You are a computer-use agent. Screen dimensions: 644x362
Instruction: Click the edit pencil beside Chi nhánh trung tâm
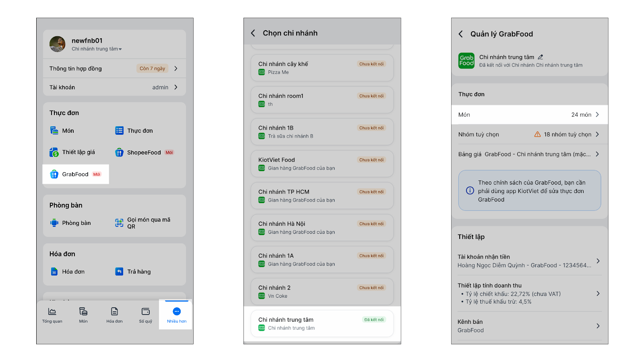[540, 57]
